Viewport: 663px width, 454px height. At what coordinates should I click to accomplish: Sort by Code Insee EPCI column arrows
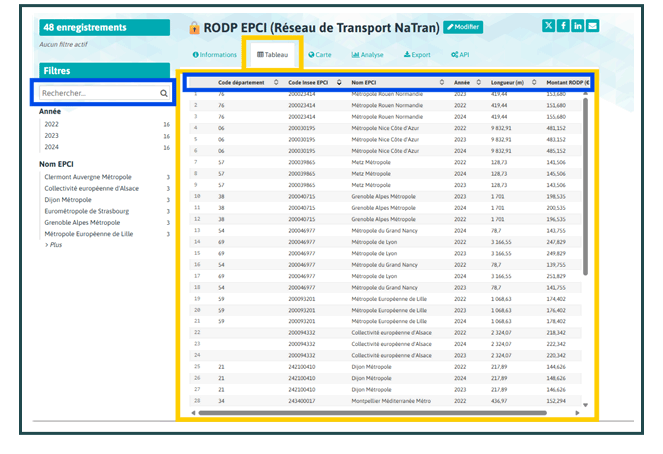click(x=339, y=82)
